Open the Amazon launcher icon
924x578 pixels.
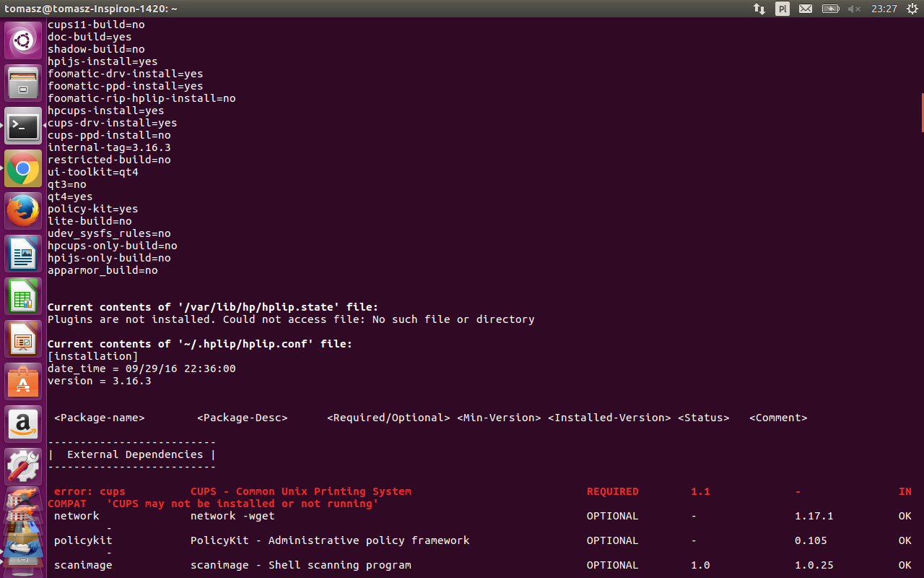pyautogui.click(x=23, y=424)
